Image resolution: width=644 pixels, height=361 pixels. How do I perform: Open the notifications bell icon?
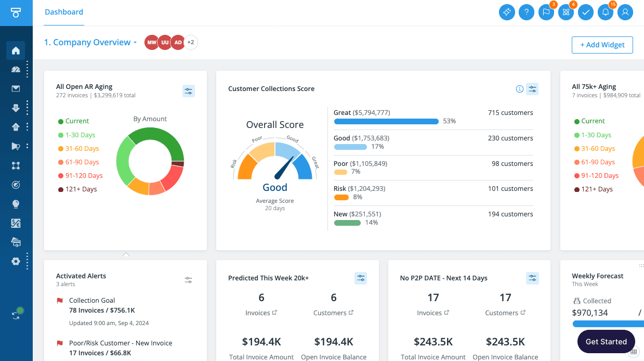(x=606, y=12)
